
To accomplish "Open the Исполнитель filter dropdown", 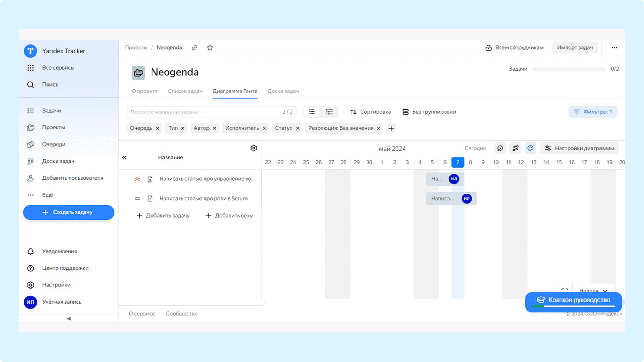I will click(x=242, y=128).
